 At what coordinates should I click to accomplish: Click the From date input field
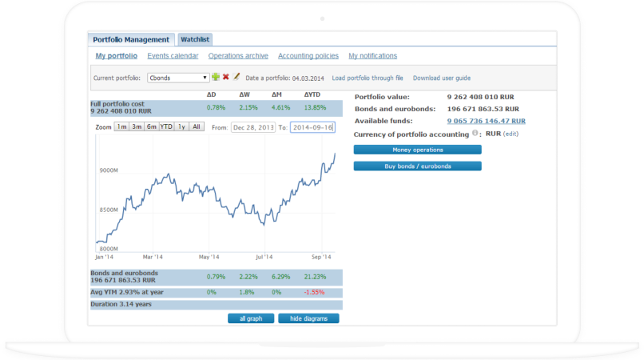coord(252,127)
